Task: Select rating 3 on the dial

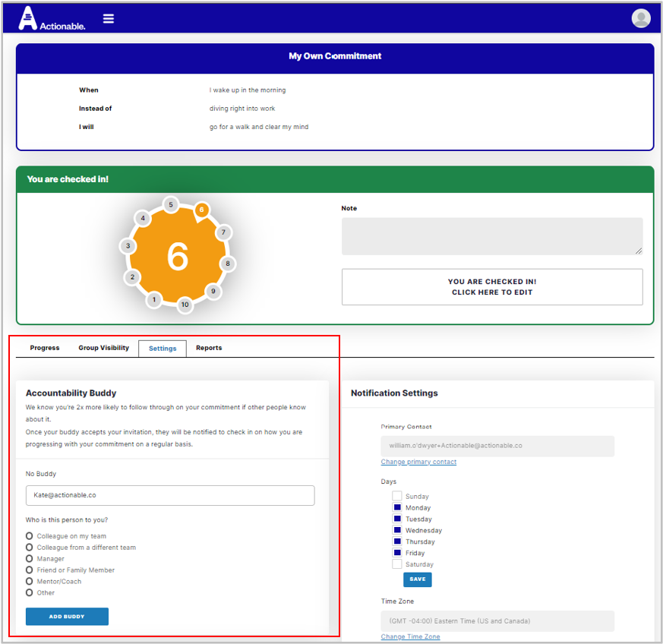Action: click(x=128, y=246)
